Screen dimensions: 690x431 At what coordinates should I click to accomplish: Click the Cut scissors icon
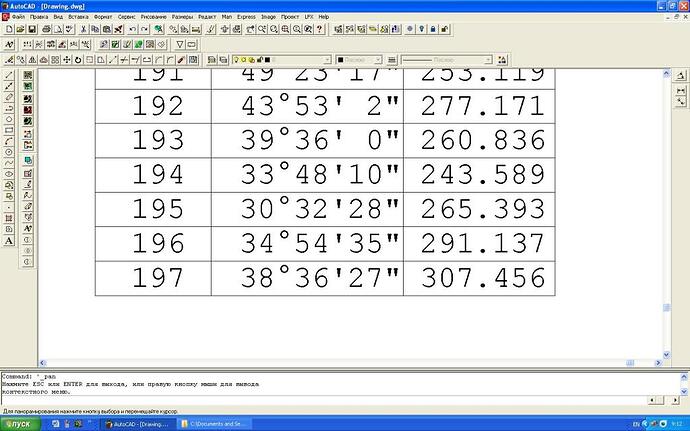[83, 29]
